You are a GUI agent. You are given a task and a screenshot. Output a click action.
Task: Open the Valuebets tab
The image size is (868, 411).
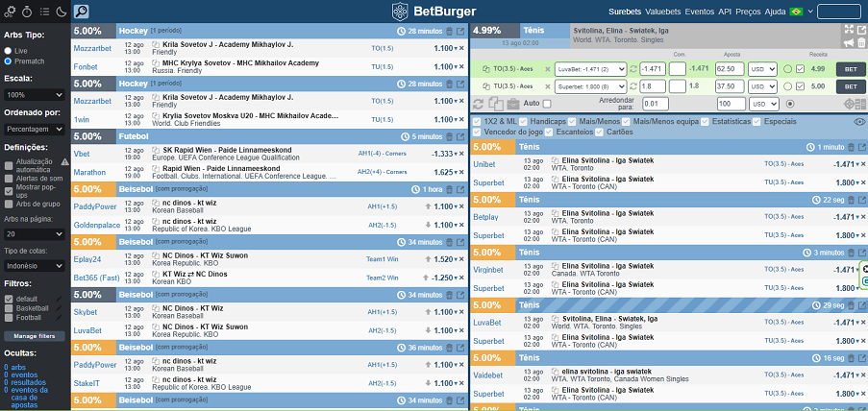(x=663, y=12)
